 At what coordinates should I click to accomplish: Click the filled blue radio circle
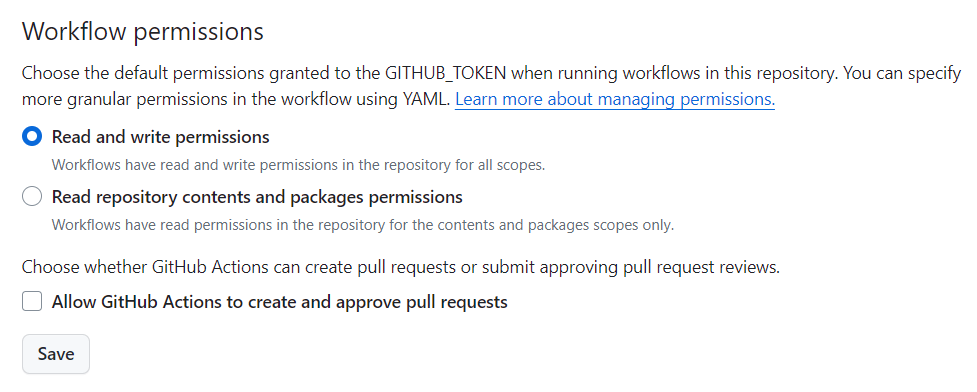[x=32, y=136]
